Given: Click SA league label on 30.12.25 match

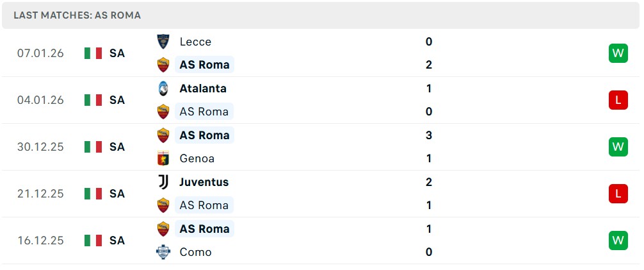Looking at the screenshot, I should click(x=117, y=147).
